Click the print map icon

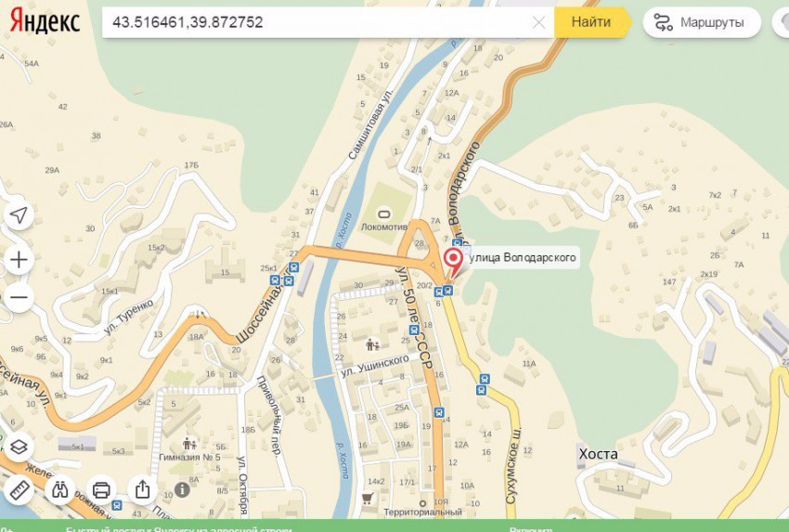tap(102, 489)
